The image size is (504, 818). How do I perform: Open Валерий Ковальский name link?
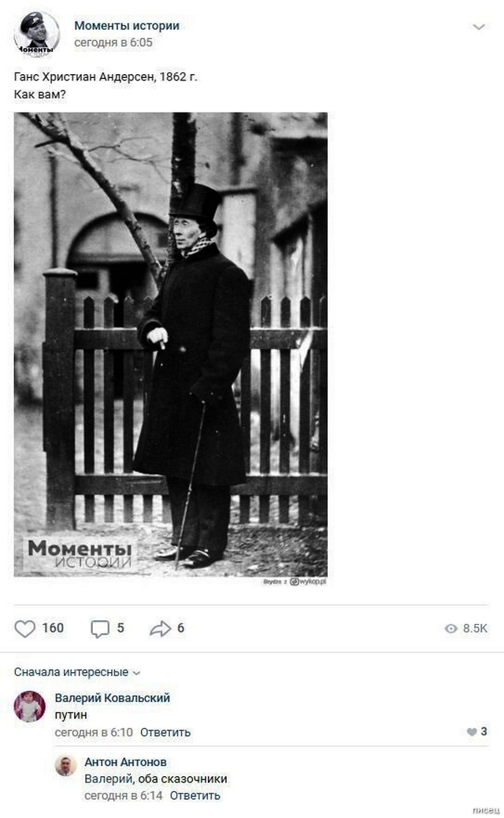[113, 698]
